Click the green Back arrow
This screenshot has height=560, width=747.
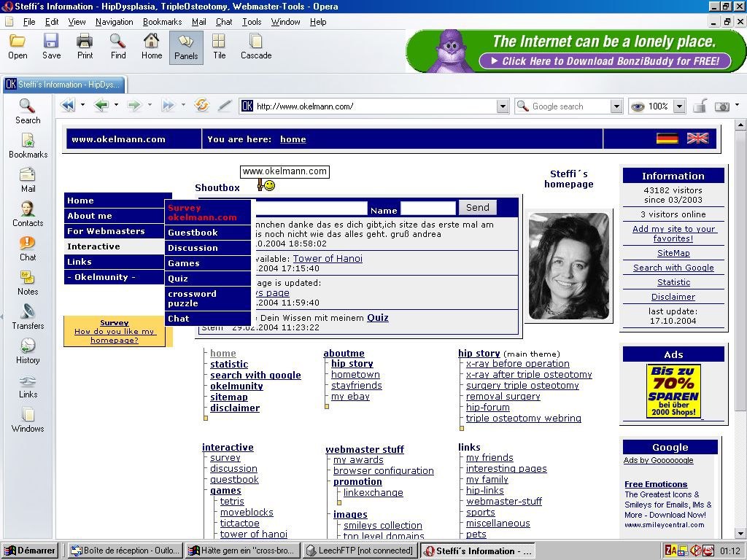(x=101, y=105)
